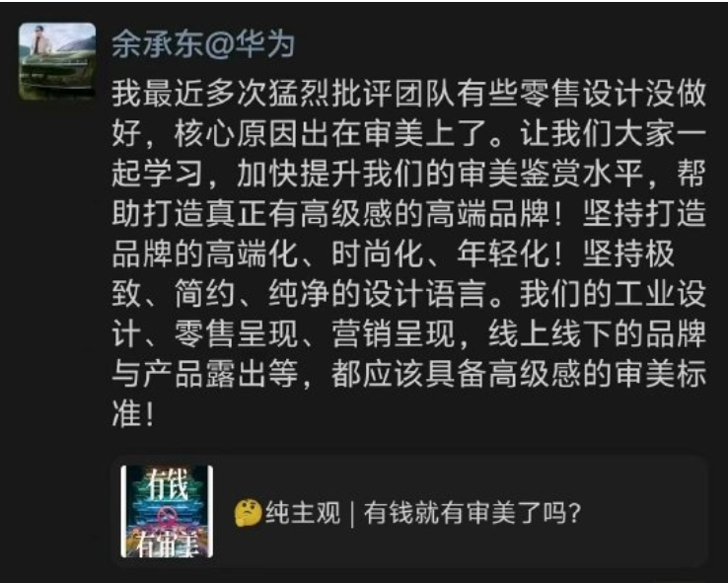The width and height of the screenshot is (728, 583).
Task: Click the final word 准! of the post
Action: [134, 414]
